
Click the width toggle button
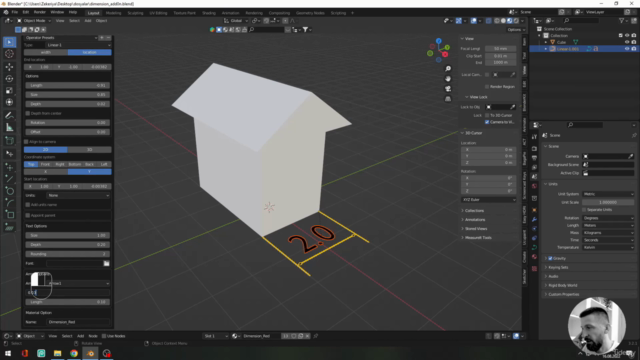coord(46,52)
